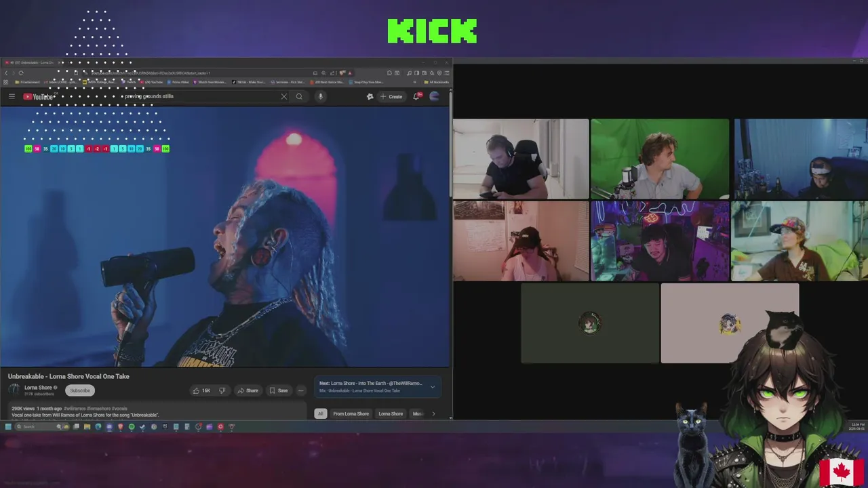Select the dark gray avatar-only participant tile

click(x=590, y=323)
